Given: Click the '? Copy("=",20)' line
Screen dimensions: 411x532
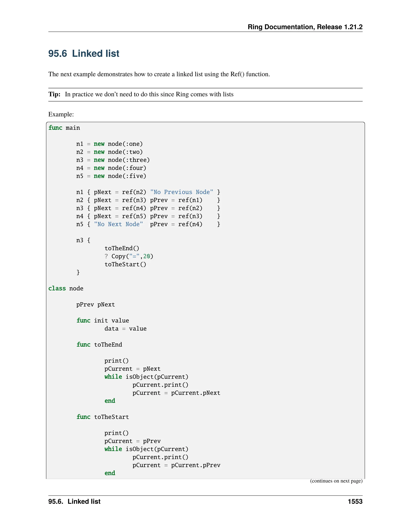Looking at the screenshot, I should pos(129,256).
